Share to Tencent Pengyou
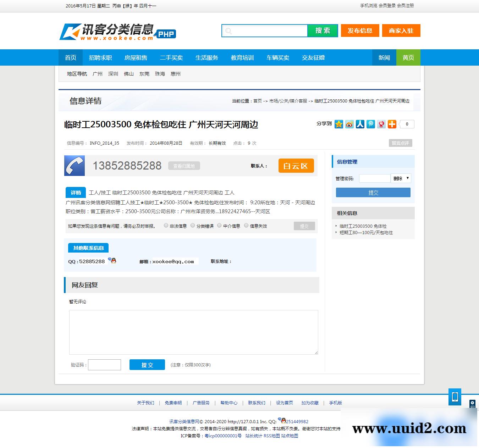Image resolution: width=479 pixels, height=448 pixels. point(371,124)
